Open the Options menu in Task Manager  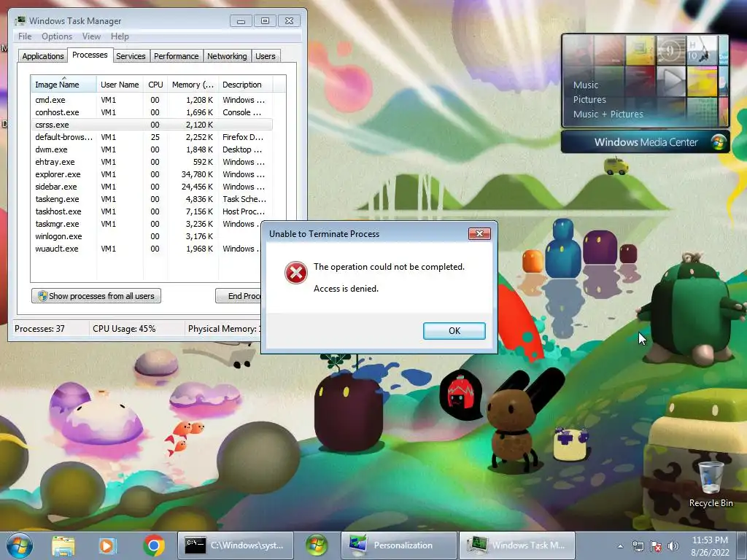(x=57, y=36)
